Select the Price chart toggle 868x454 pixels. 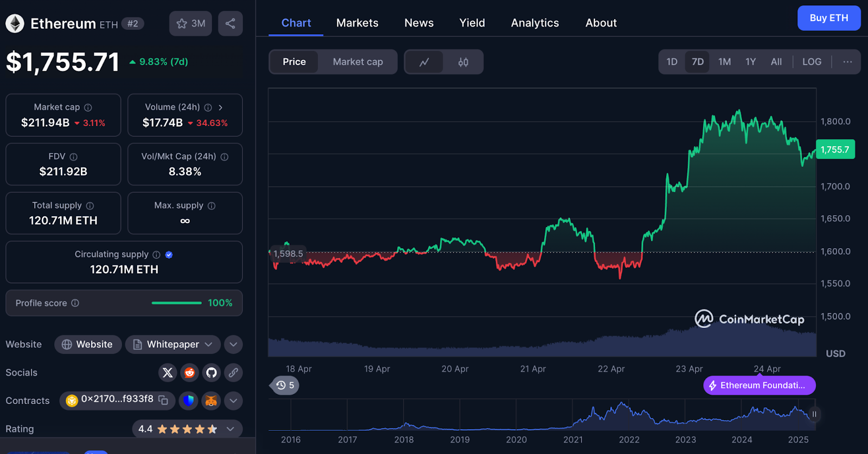point(294,62)
